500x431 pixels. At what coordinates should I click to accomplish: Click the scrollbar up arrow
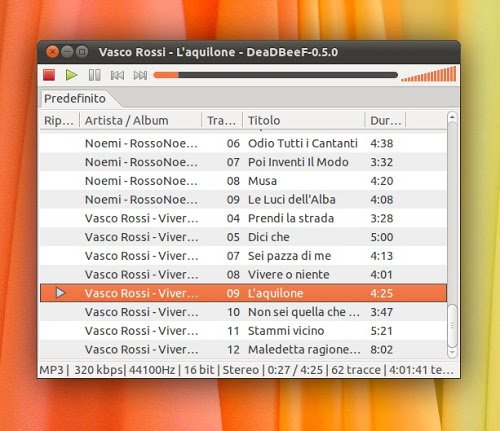point(452,117)
